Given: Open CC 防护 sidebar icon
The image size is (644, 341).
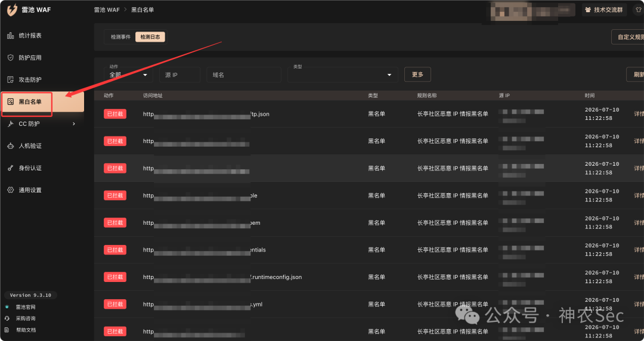Looking at the screenshot, I should [x=11, y=123].
